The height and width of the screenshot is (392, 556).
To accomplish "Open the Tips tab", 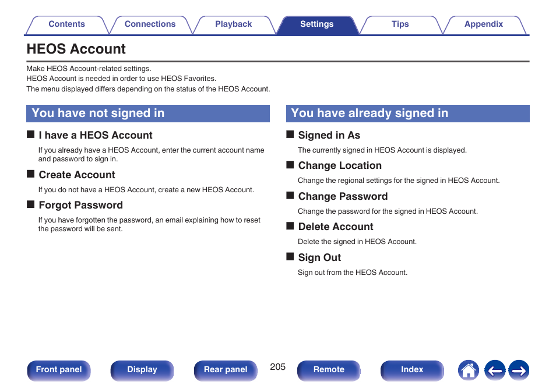I will (x=400, y=24).
